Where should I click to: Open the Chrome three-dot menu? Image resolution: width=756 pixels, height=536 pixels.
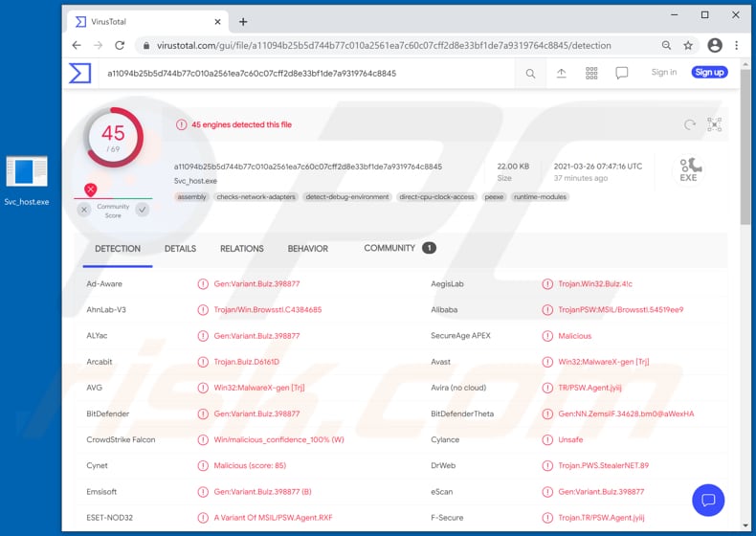736,45
